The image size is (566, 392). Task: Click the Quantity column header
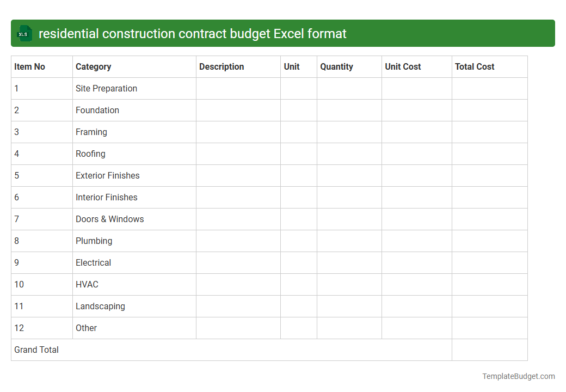coord(336,66)
